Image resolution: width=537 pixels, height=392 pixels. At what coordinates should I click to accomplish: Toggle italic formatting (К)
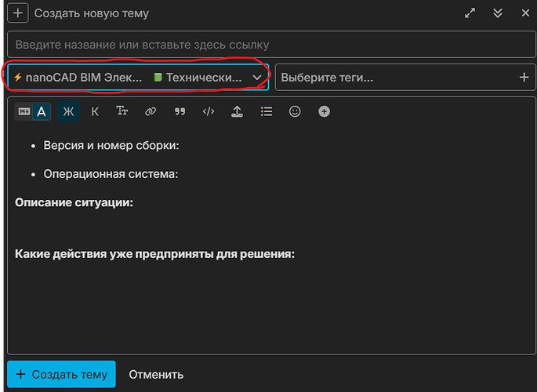click(95, 111)
